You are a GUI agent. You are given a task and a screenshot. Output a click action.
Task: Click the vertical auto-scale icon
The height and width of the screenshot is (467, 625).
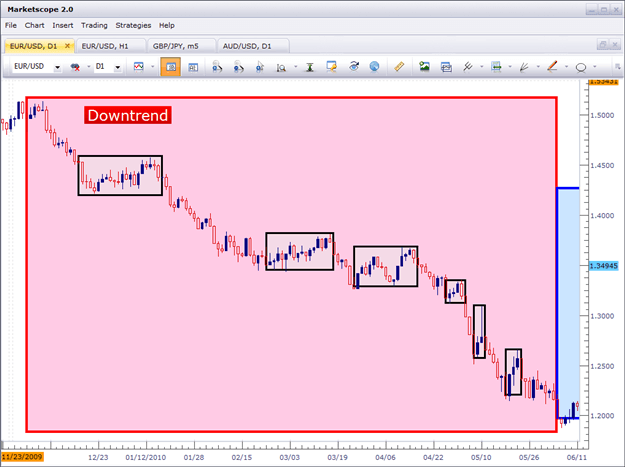click(x=310, y=67)
